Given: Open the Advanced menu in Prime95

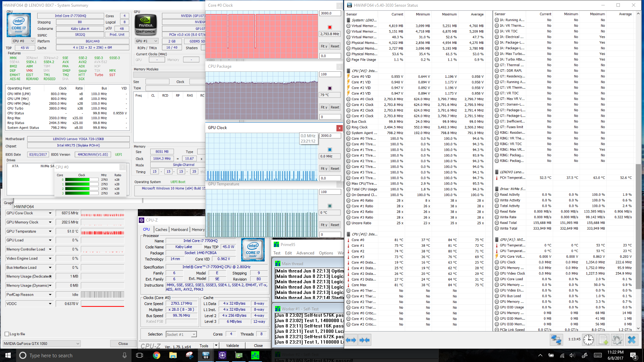Looking at the screenshot, I should (305, 253).
